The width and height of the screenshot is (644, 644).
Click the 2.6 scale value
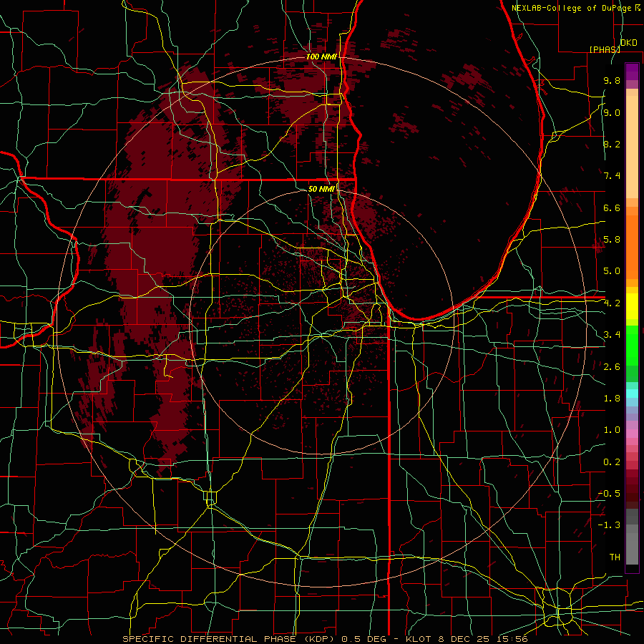[x=612, y=367]
